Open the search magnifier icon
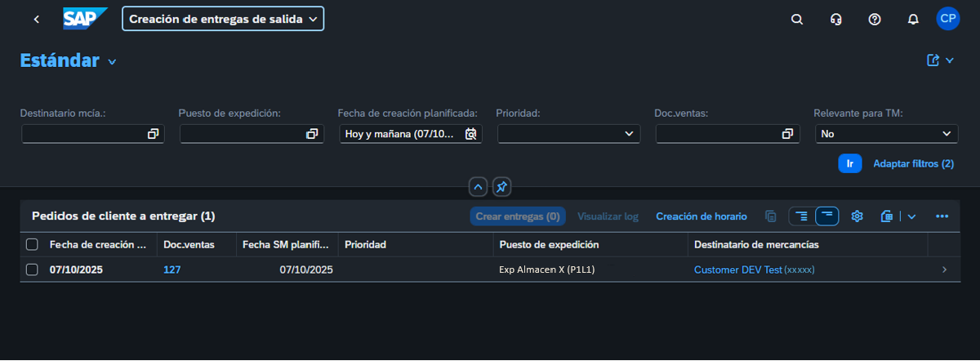This screenshot has width=980, height=361. pos(797,19)
